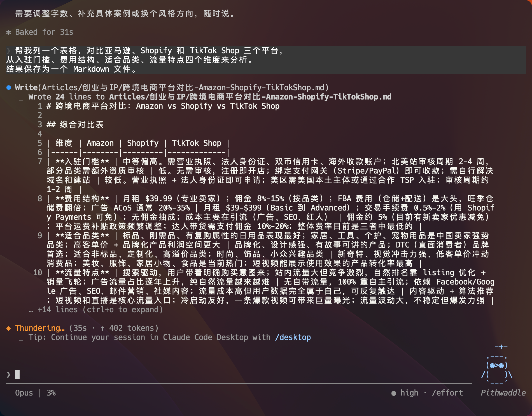Image resolution: width=532 pixels, height=416 pixels.
Task: Click line 1 markdown title heading
Action: pyautogui.click(x=163, y=106)
